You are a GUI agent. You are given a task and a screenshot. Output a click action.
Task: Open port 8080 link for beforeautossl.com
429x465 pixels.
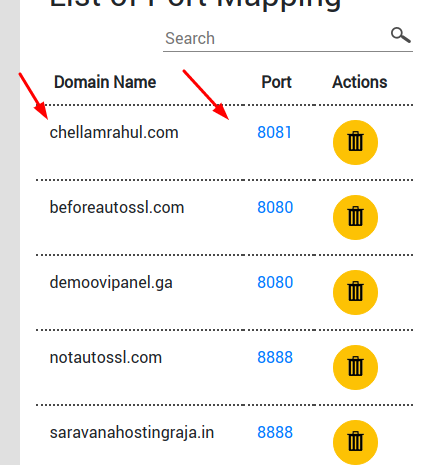(275, 208)
